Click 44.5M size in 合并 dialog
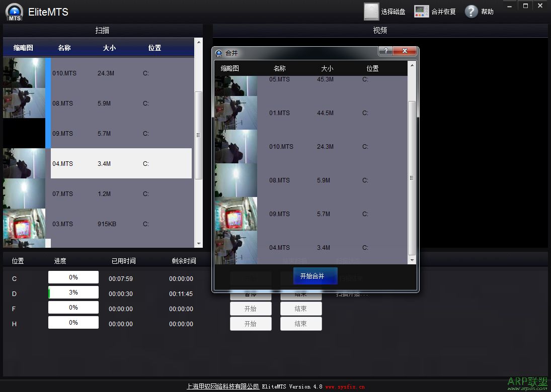 pyautogui.click(x=325, y=113)
